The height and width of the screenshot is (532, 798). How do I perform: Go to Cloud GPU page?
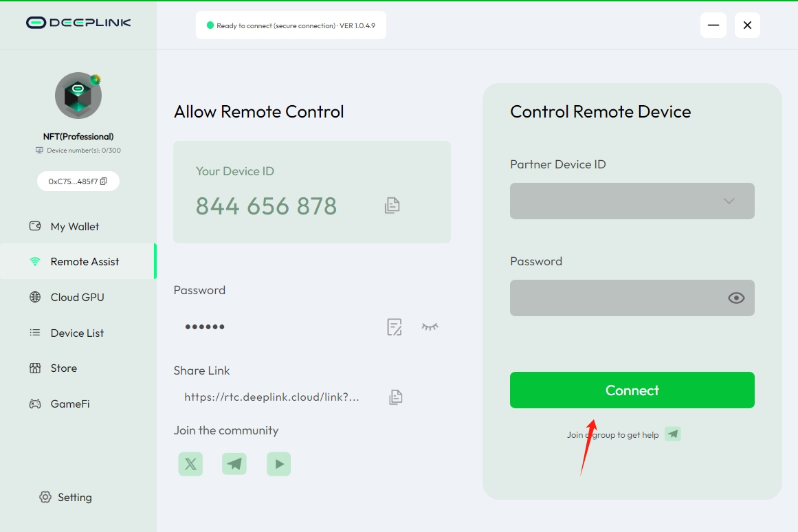point(78,298)
